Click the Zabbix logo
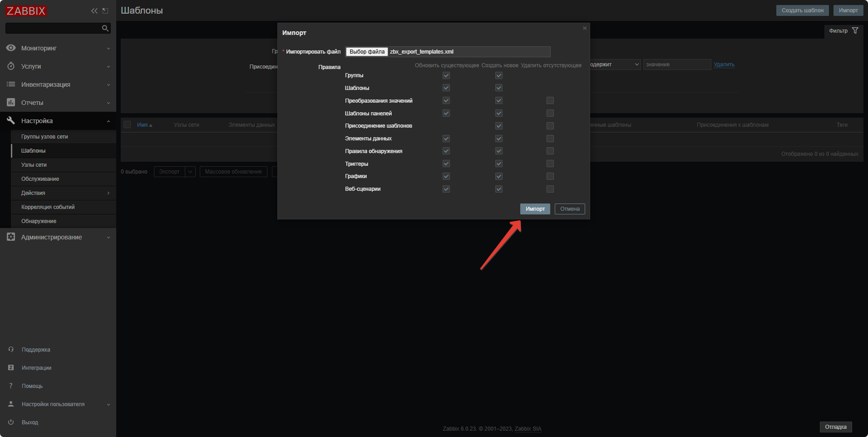Viewport: 868px width, 437px height. click(26, 11)
